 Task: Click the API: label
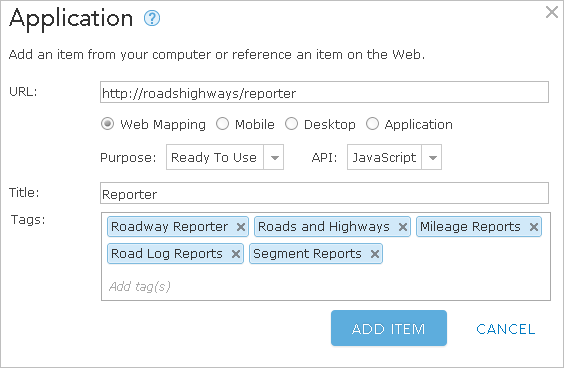click(x=324, y=158)
